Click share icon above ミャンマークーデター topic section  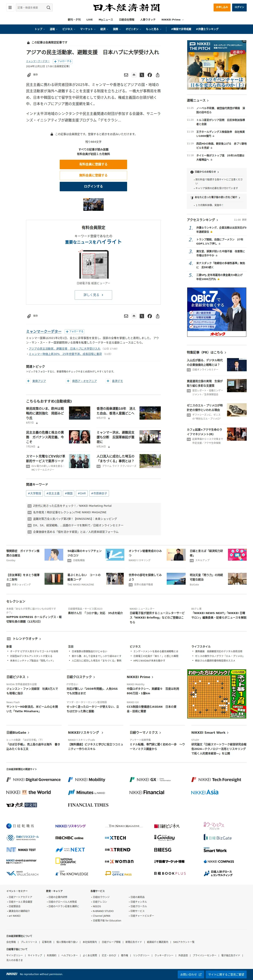[x=158, y=316]
